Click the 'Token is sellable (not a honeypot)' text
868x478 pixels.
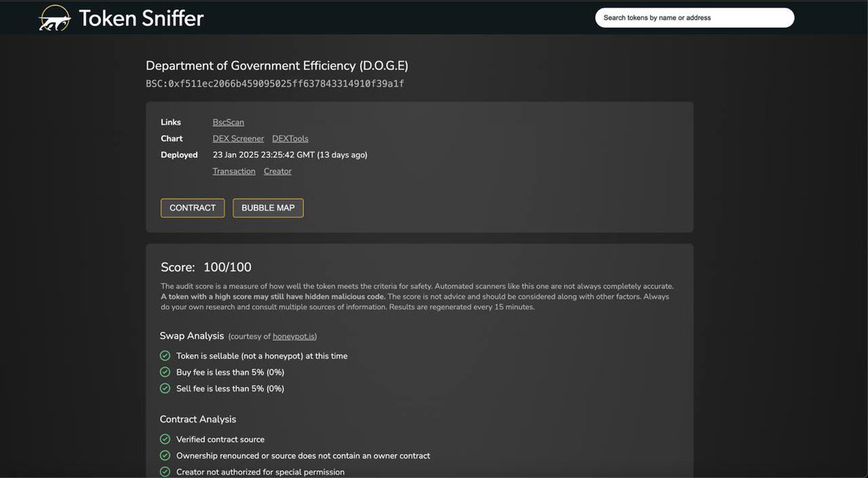coord(262,356)
